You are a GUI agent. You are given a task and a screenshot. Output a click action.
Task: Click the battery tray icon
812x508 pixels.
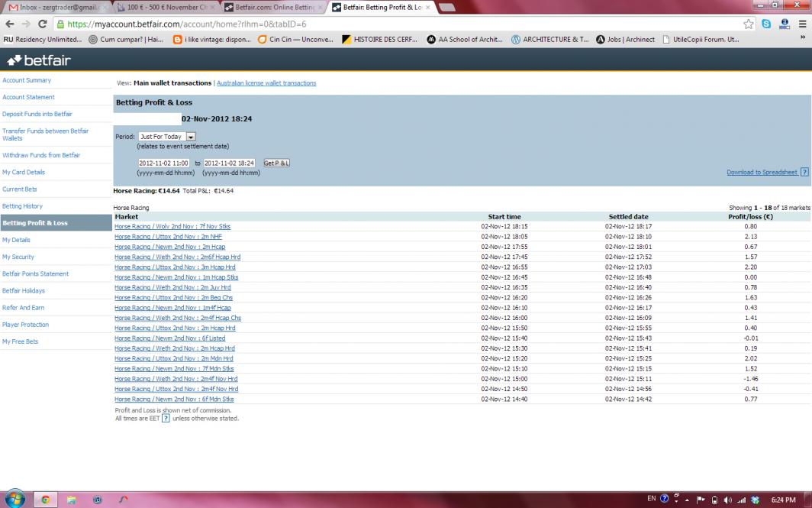click(x=714, y=500)
